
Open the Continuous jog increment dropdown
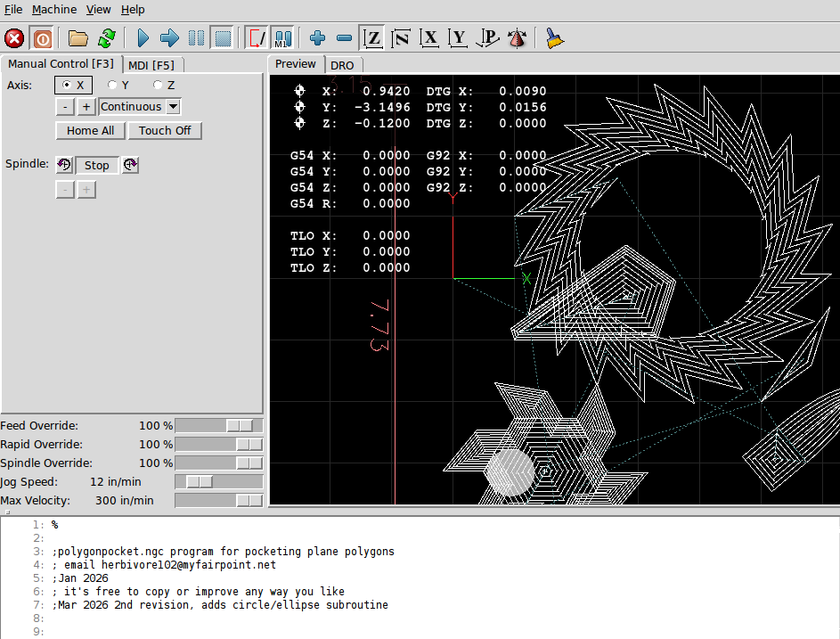point(173,107)
